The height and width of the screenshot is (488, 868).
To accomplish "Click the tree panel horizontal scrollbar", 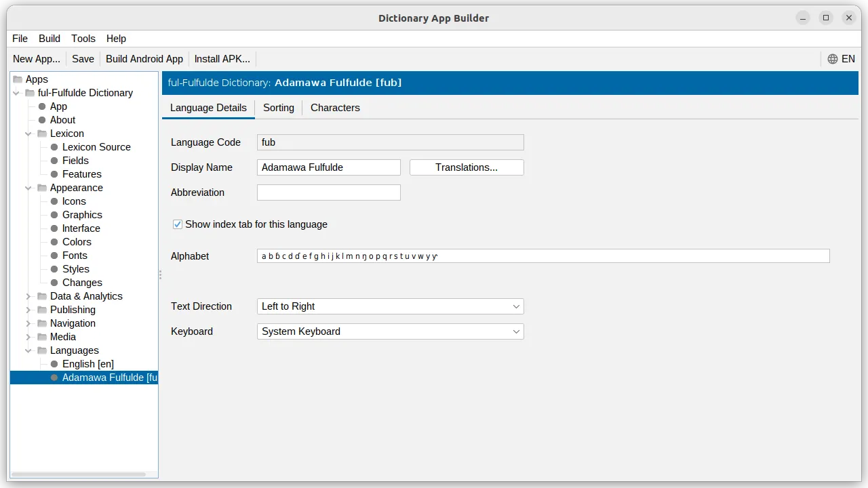I will click(x=79, y=474).
